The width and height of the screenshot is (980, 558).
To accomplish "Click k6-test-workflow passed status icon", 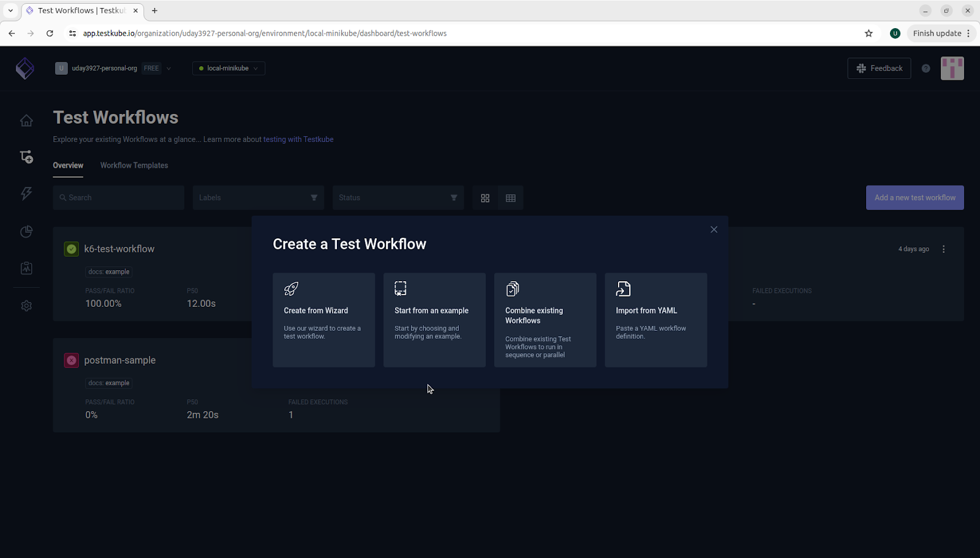I will [x=72, y=249].
